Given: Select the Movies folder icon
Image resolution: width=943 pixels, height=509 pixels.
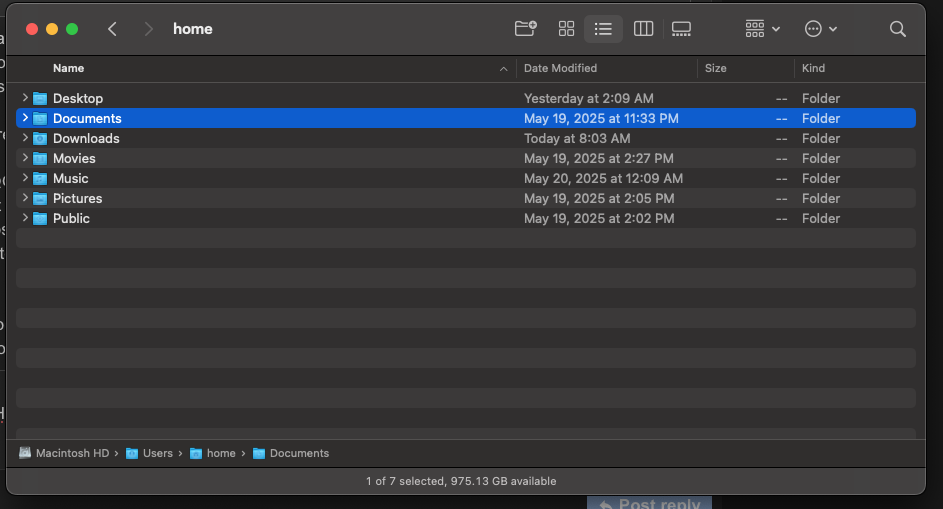Looking at the screenshot, I should coord(40,158).
